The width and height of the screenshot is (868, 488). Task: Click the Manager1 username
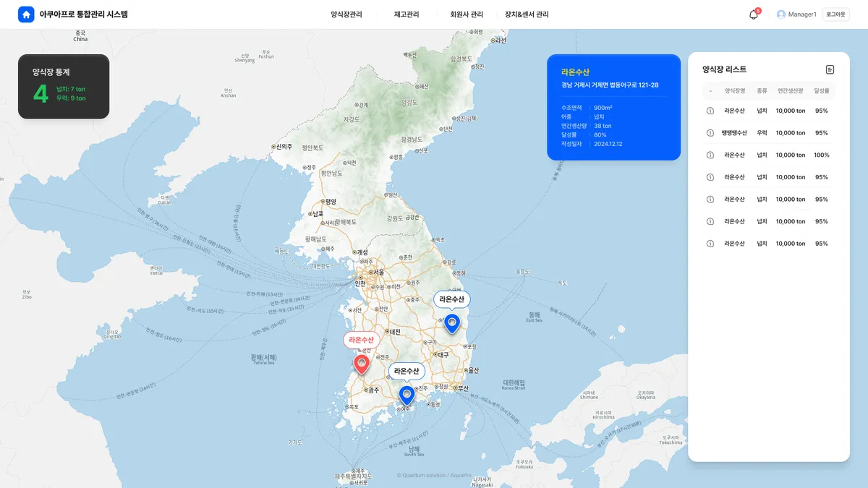(x=802, y=14)
